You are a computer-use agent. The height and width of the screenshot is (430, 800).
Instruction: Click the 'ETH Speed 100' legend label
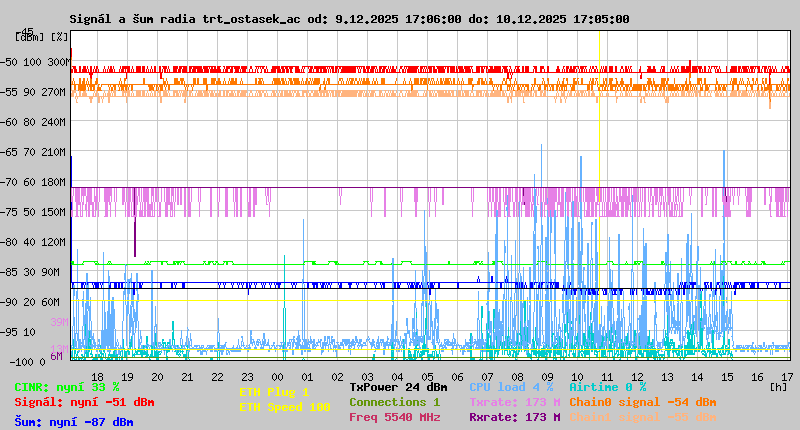pos(285,407)
